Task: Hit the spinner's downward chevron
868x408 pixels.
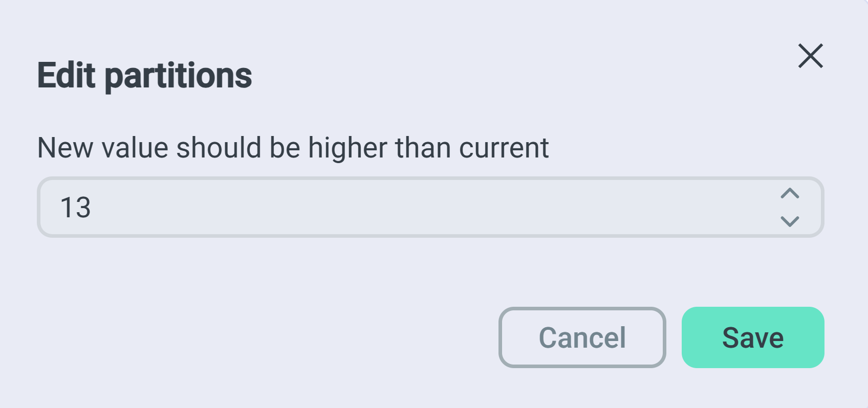Action: 790,221
